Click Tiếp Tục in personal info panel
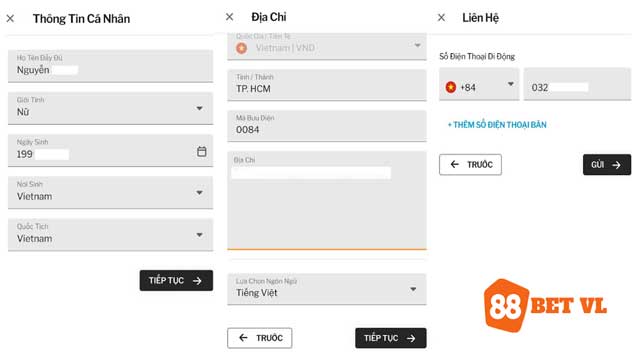The height and width of the screenshot is (360, 640). click(x=176, y=280)
